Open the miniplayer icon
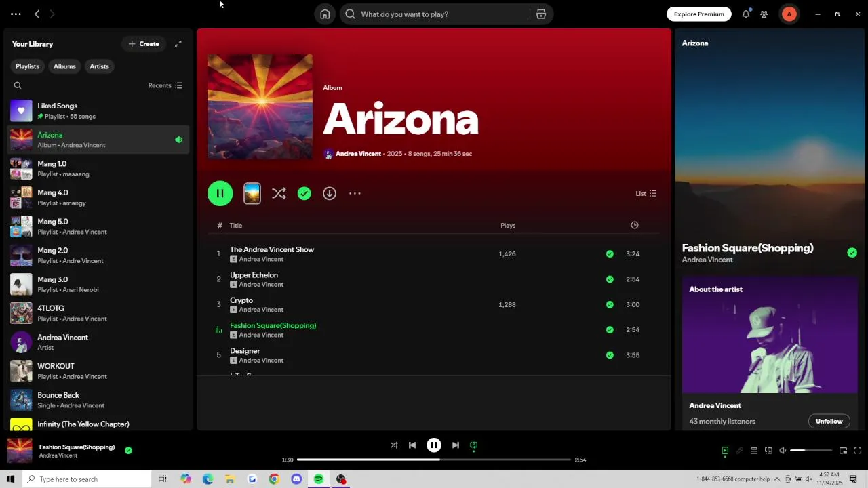This screenshot has width=868, height=488. (843, 451)
